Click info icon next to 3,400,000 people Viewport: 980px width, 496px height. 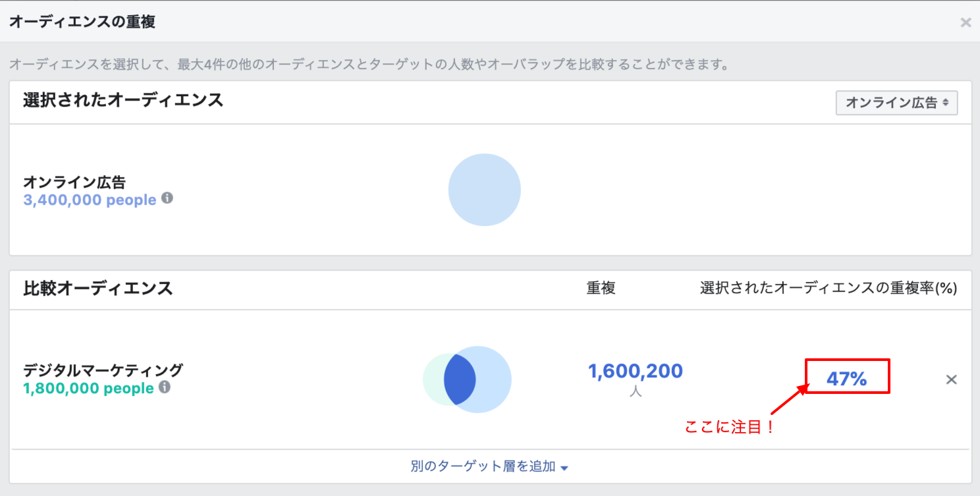click(x=167, y=198)
